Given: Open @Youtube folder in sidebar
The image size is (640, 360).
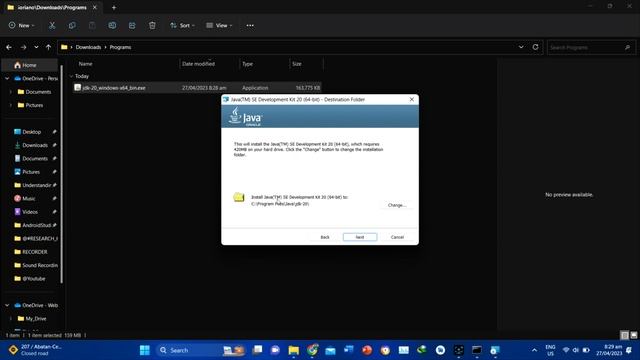Looking at the screenshot, I should 33,279.
